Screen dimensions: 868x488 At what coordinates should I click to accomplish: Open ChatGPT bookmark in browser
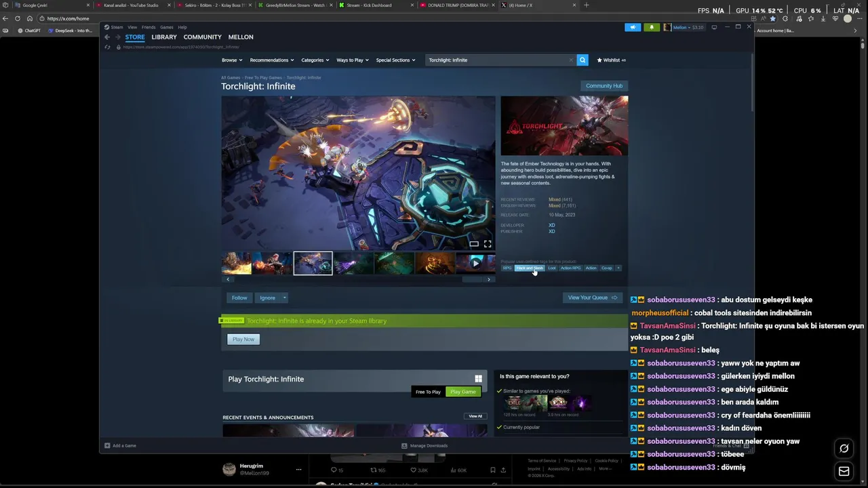click(x=29, y=30)
